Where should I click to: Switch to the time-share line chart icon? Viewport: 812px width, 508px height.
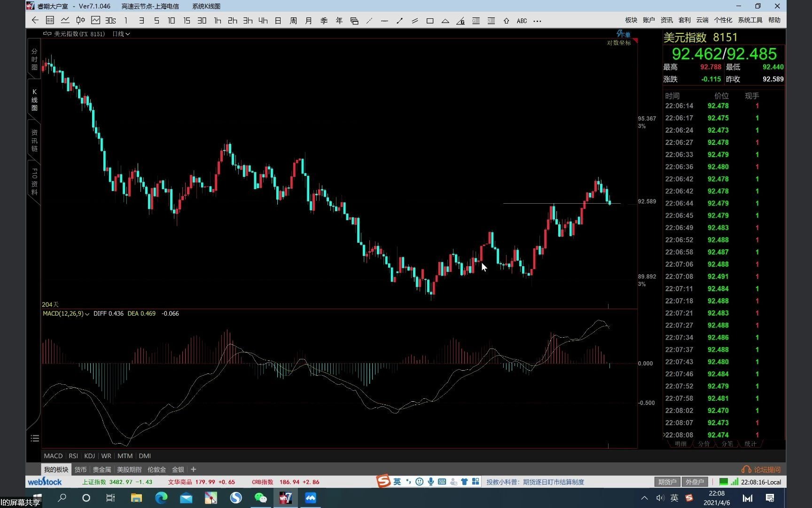click(x=65, y=20)
